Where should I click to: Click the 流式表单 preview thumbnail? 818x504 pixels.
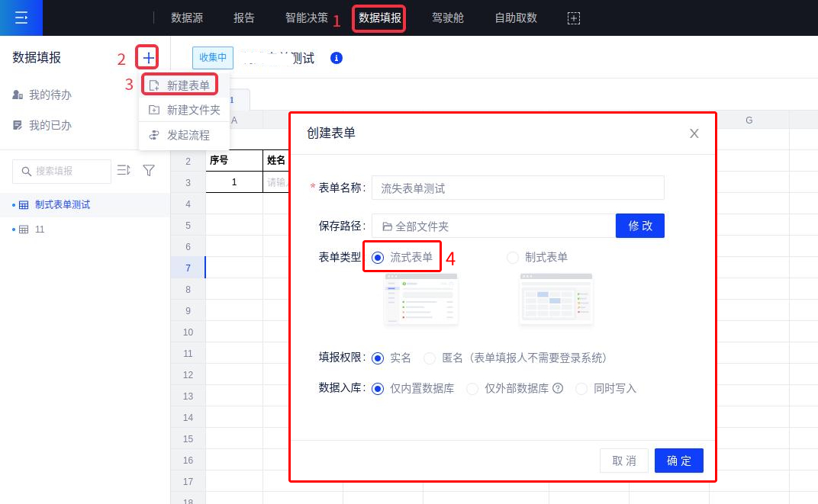421,298
